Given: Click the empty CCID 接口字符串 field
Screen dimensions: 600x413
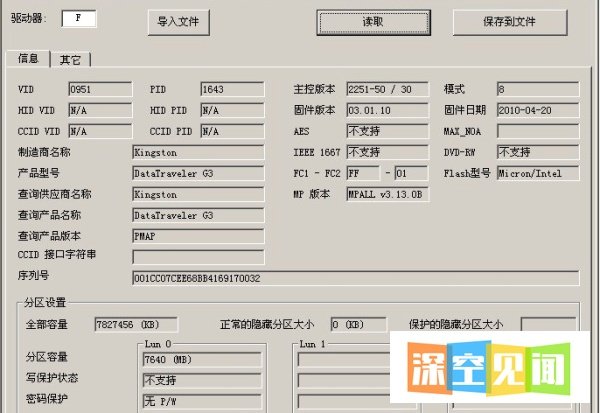Looking at the screenshot, I should pos(198,257).
